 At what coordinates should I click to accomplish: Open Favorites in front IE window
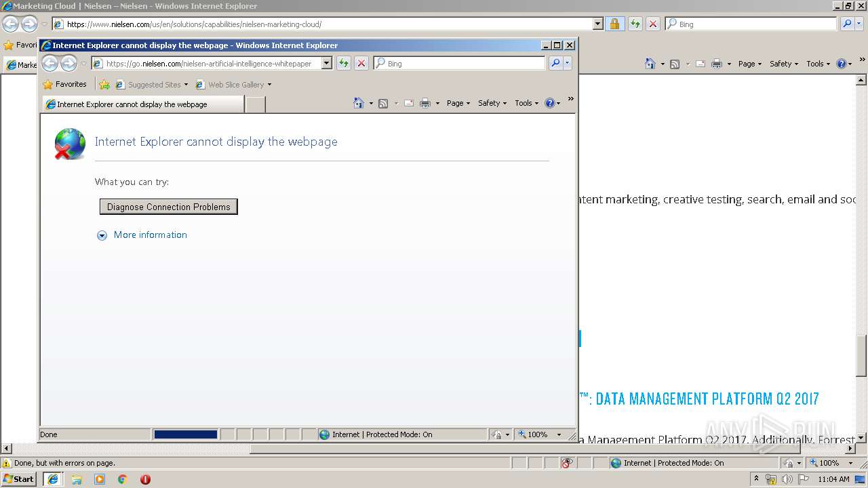click(65, 84)
